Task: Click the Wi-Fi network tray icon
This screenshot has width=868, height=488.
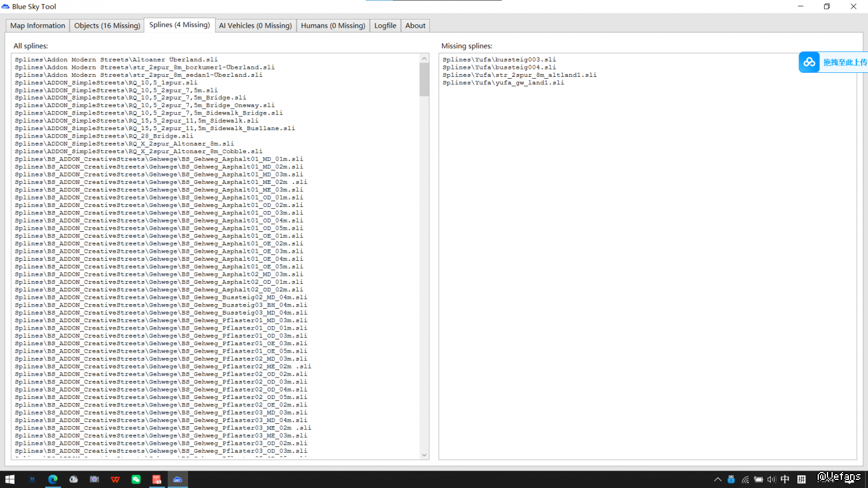Action: pyautogui.click(x=745, y=479)
